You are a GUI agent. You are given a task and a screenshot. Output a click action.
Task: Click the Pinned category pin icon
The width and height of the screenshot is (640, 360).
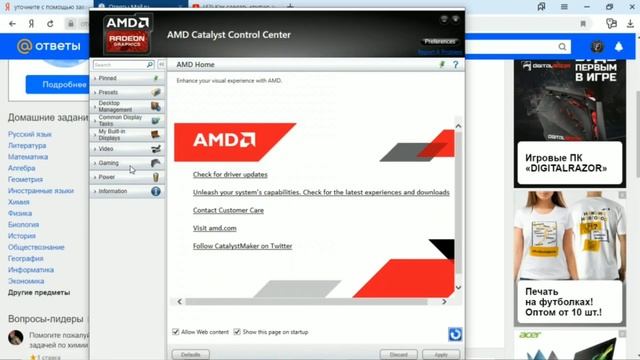(156, 78)
